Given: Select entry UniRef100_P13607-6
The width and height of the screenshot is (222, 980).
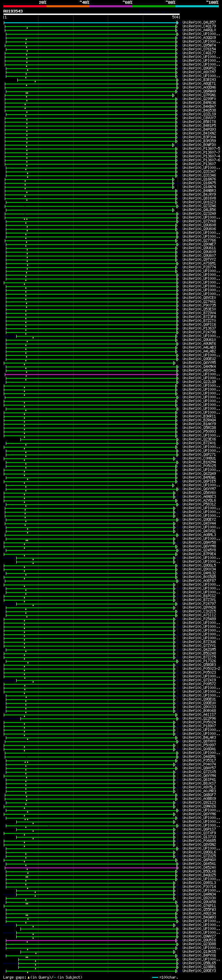Looking at the screenshot, I should click(201, 160).
